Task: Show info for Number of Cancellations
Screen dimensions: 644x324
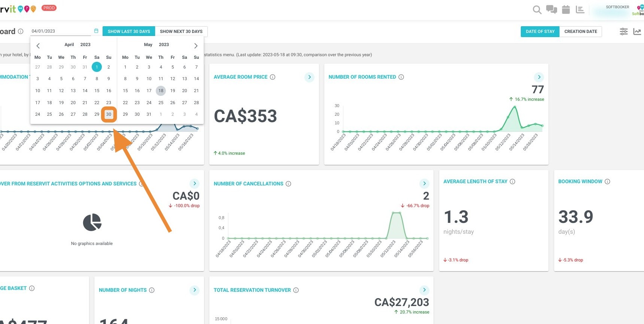Action: (288, 184)
